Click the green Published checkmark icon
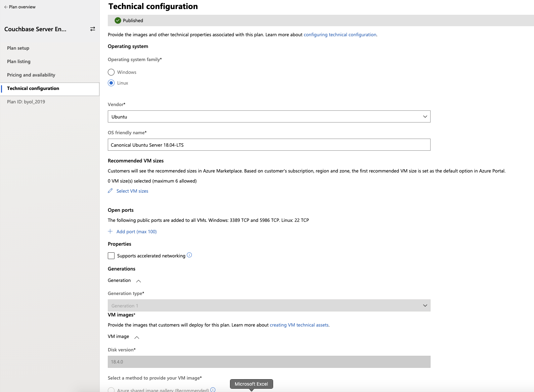 point(118,20)
